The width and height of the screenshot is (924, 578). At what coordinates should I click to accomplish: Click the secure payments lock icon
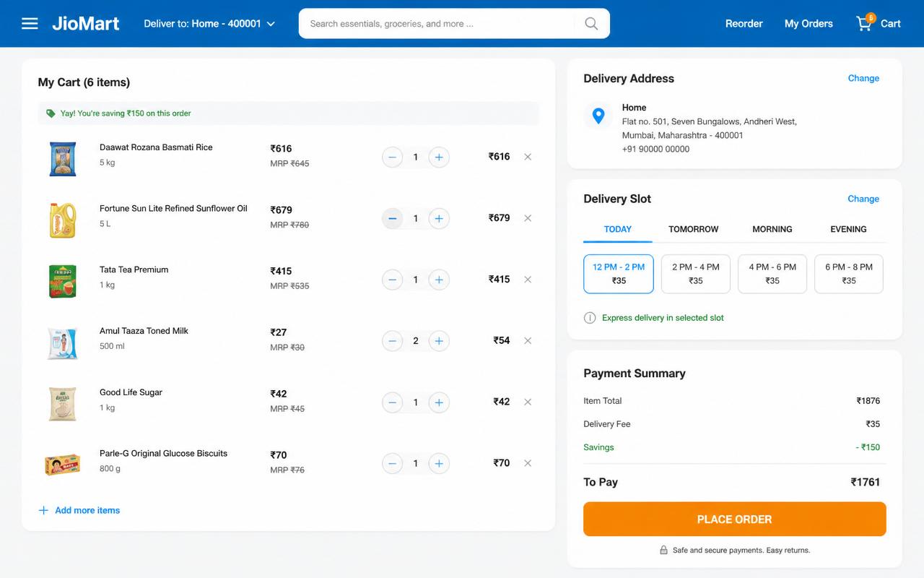pyautogui.click(x=663, y=551)
